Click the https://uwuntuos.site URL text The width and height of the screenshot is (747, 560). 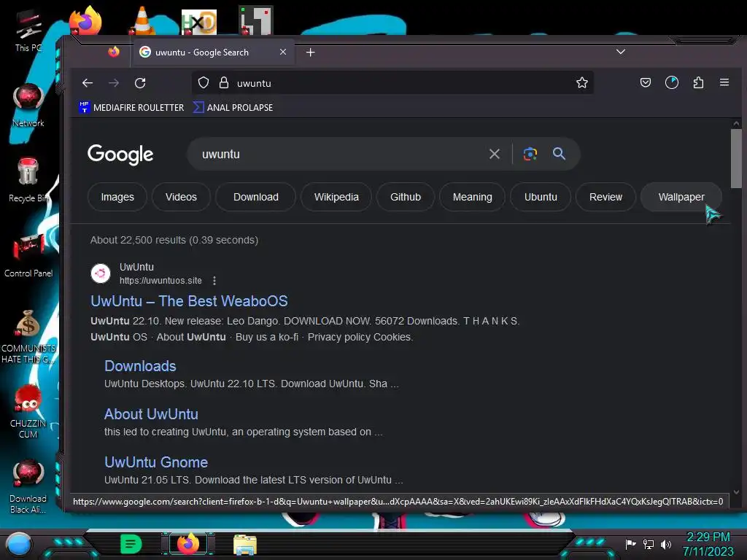click(x=160, y=281)
